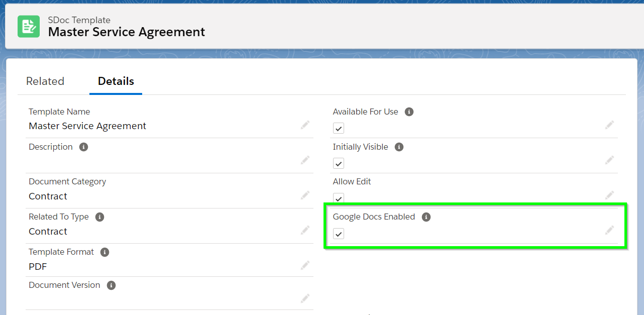Edit the Allow Edit pencil icon

tap(609, 195)
